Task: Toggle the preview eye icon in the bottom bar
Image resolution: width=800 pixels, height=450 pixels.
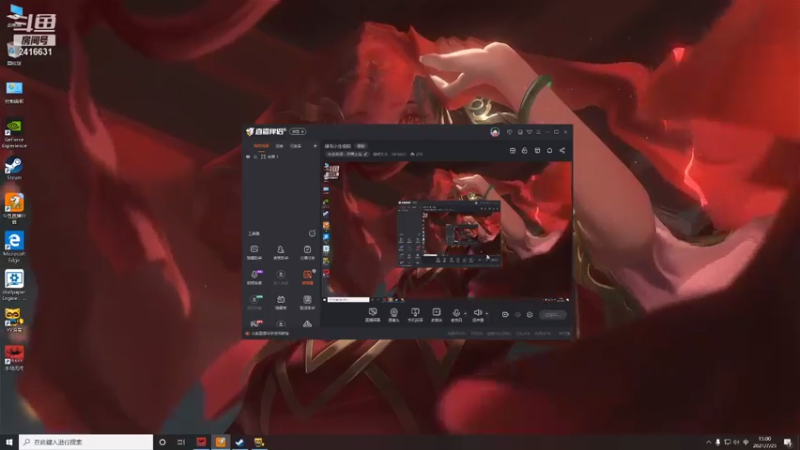Action: coord(517,315)
